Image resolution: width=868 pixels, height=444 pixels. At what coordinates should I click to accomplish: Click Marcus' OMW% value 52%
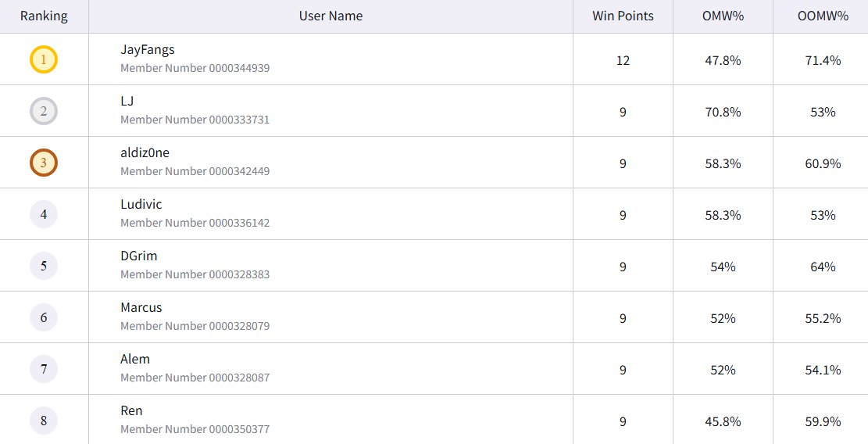(723, 317)
